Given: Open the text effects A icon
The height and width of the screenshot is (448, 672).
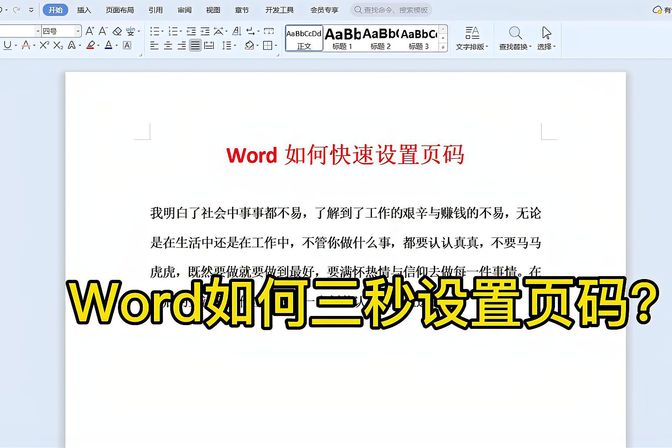Looking at the screenshot, I should tap(71, 45).
